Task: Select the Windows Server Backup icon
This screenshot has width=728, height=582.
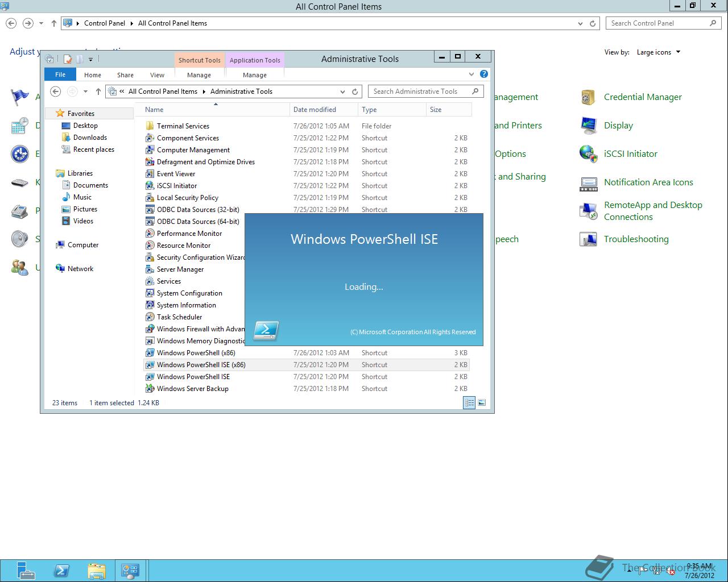Action: [x=150, y=389]
